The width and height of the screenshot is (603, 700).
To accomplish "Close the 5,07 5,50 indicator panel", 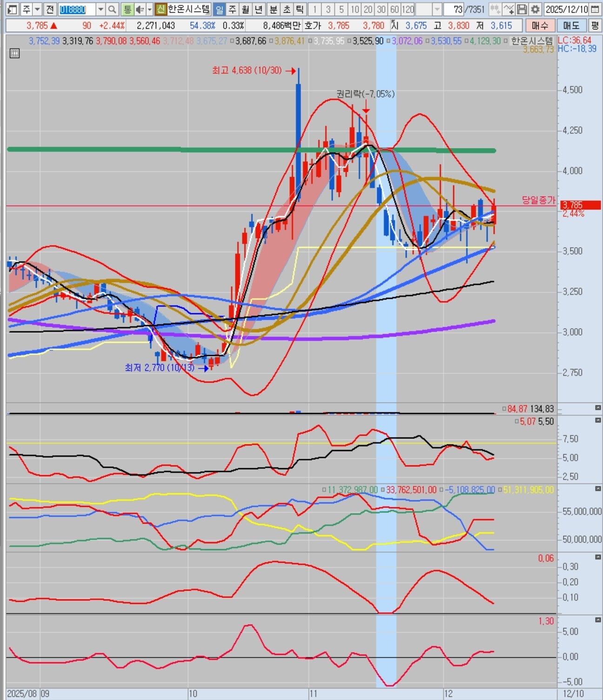I will coord(598,420).
